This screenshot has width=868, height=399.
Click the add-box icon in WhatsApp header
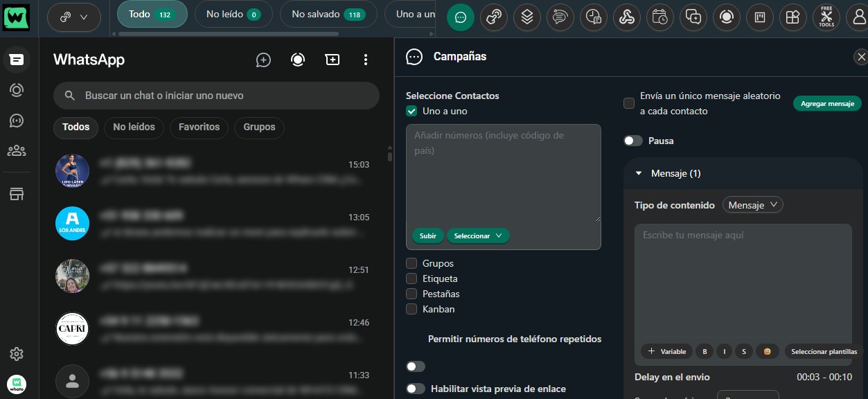pos(333,60)
